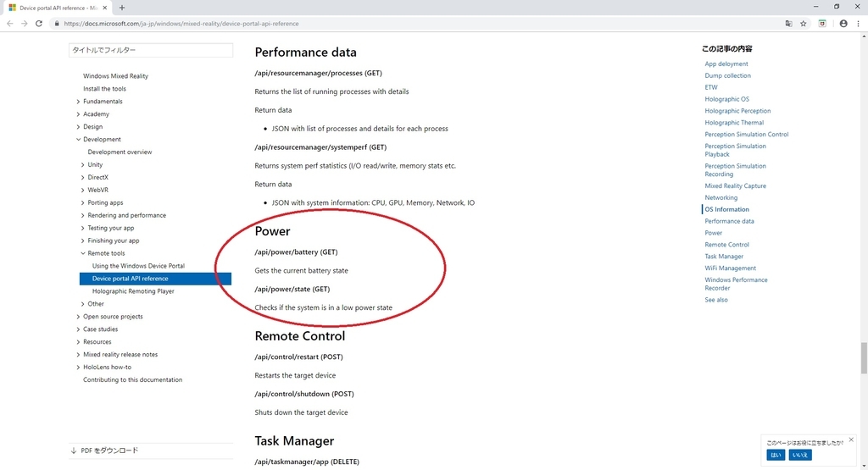This screenshot has height=470, width=868.
Task: Go back using the browser back arrow
Action: click(9, 24)
